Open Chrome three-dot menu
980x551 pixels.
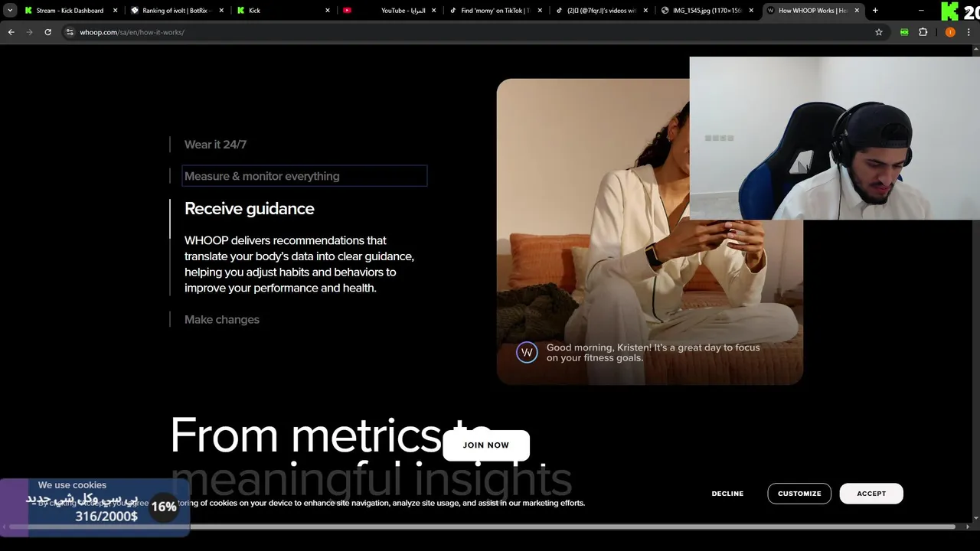(969, 32)
